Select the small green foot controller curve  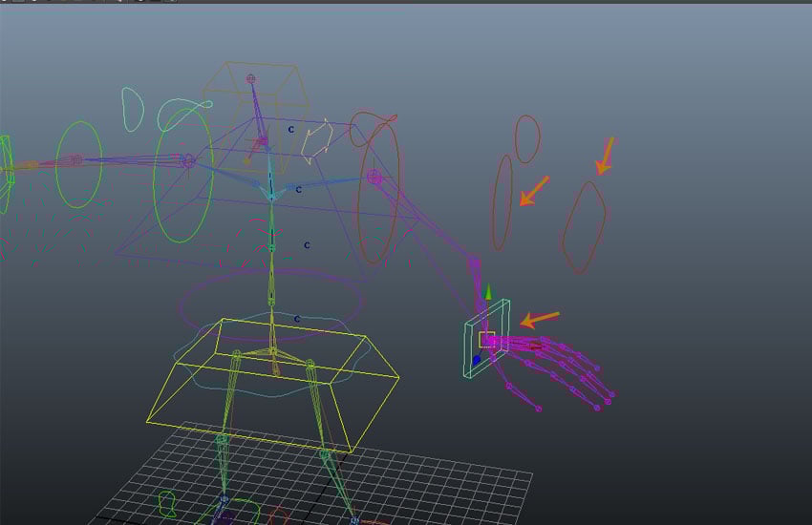click(x=167, y=505)
